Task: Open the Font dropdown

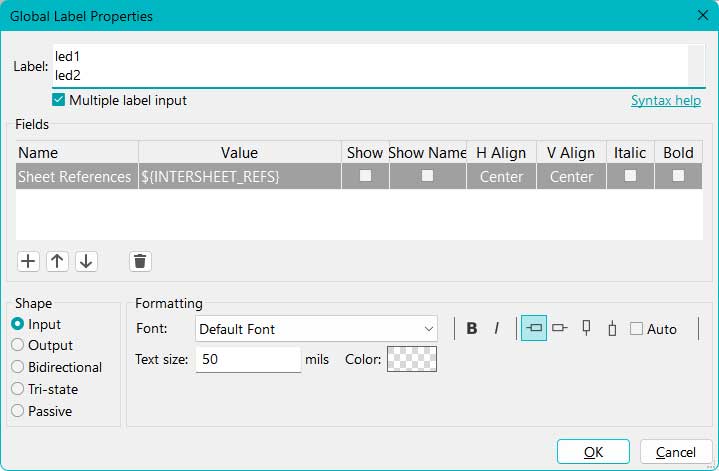Action: point(316,329)
